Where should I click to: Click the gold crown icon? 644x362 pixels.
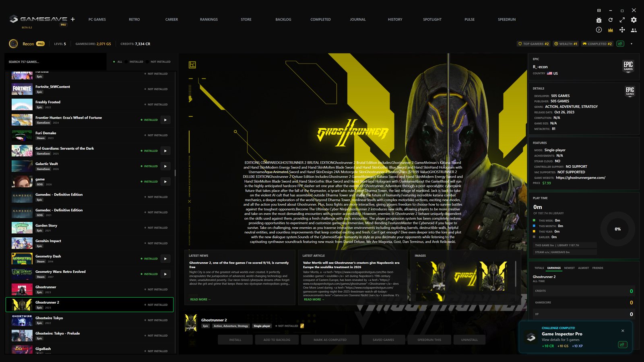click(x=610, y=30)
